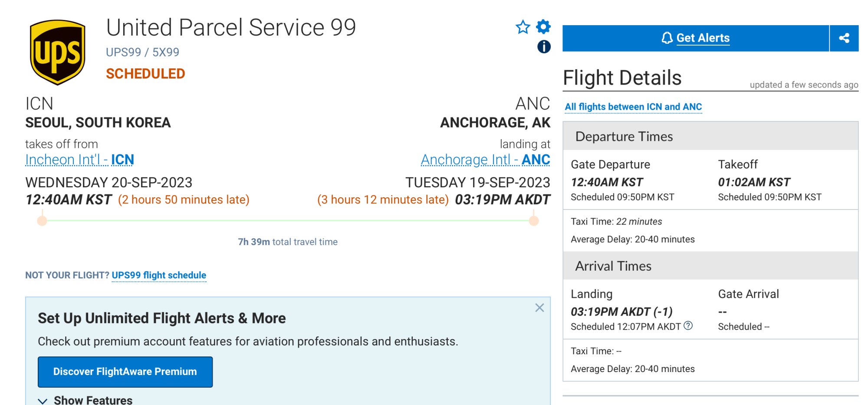Click Discover FlightAware Premium button
Viewport: 868px width, 405px height.
click(x=125, y=372)
